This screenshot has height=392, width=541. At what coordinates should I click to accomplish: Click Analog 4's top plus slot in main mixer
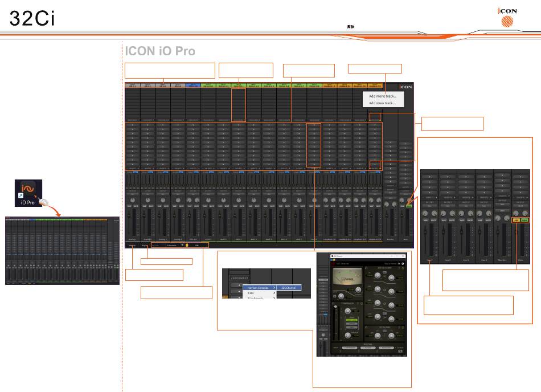pos(178,125)
